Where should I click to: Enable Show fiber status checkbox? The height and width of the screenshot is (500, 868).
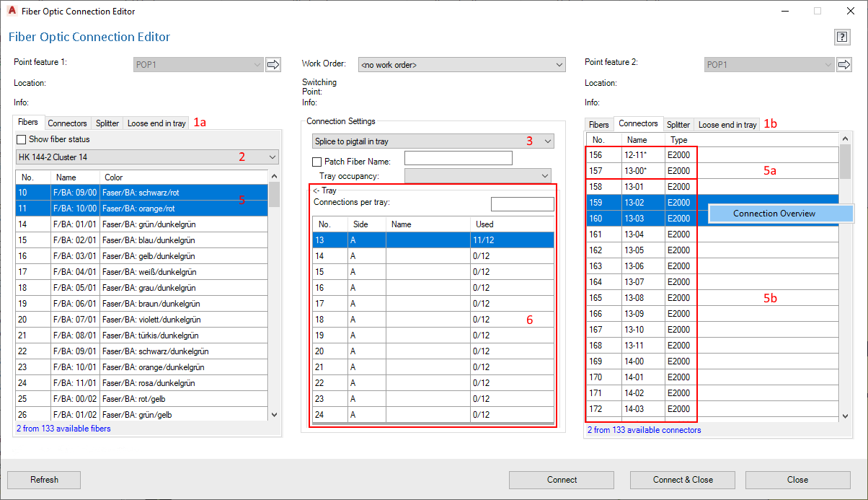coord(21,139)
